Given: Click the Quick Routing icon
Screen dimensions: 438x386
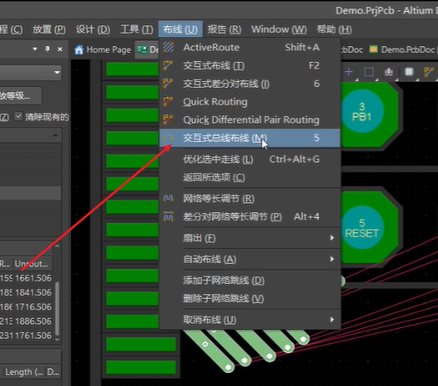Looking at the screenshot, I should coord(168,101).
